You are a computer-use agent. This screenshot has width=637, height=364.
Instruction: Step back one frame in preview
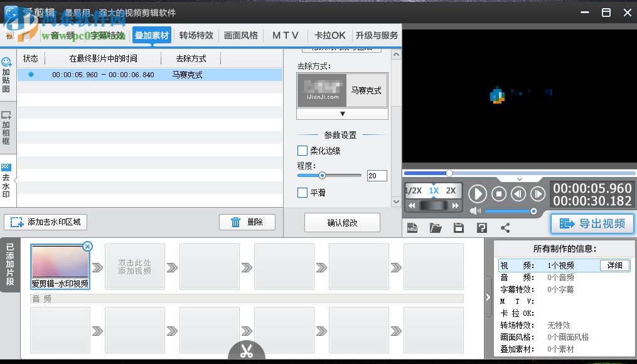(x=518, y=194)
